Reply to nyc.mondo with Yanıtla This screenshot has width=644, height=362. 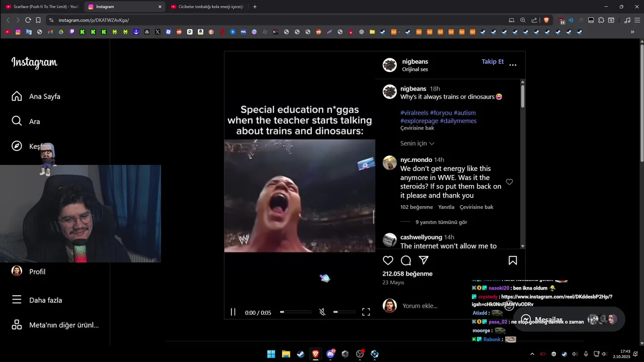pyautogui.click(x=446, y=207)
